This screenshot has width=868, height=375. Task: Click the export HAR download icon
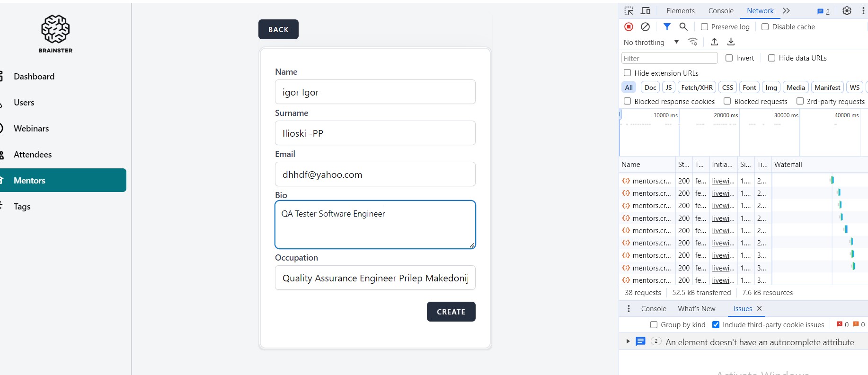731,42
